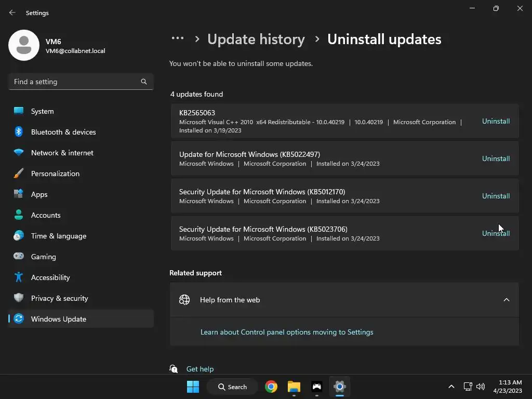Collapse the Help from the web section
This screenshot has width=532, height=399.
tap(506, 300)
